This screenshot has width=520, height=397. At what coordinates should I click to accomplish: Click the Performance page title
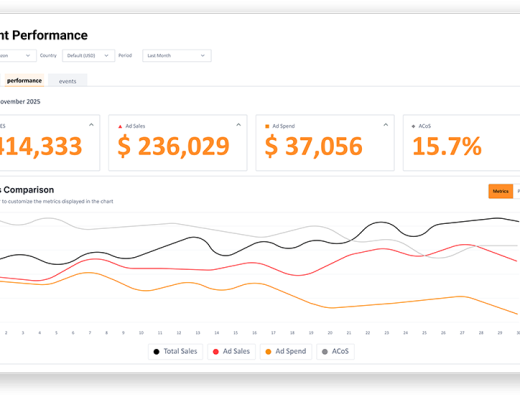(x=44, y=35)
